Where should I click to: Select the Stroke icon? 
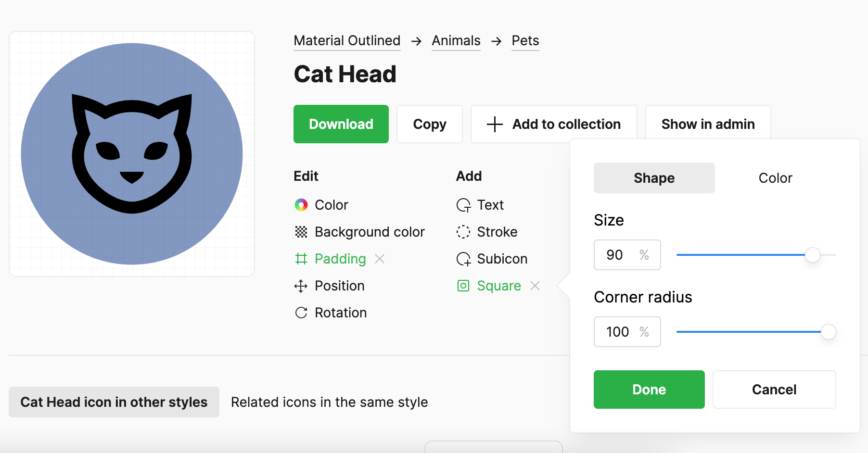[463, 231]
